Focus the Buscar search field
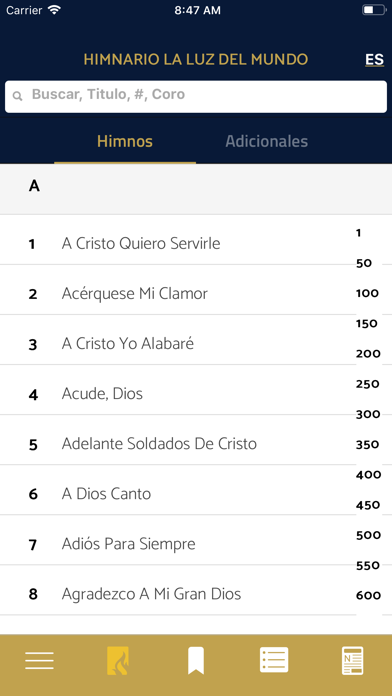Screen dimensions: 392x696 pyautogui.click(x=196, y=96)
